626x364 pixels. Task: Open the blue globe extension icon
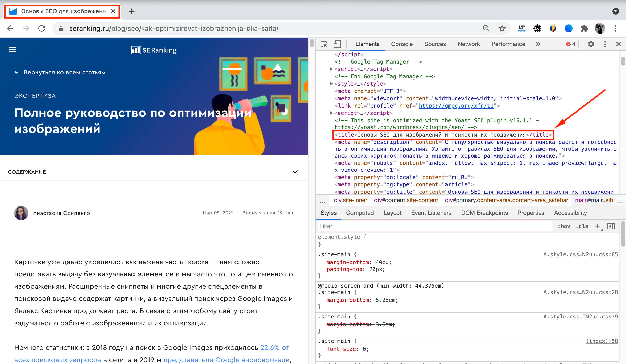[568, 28]
